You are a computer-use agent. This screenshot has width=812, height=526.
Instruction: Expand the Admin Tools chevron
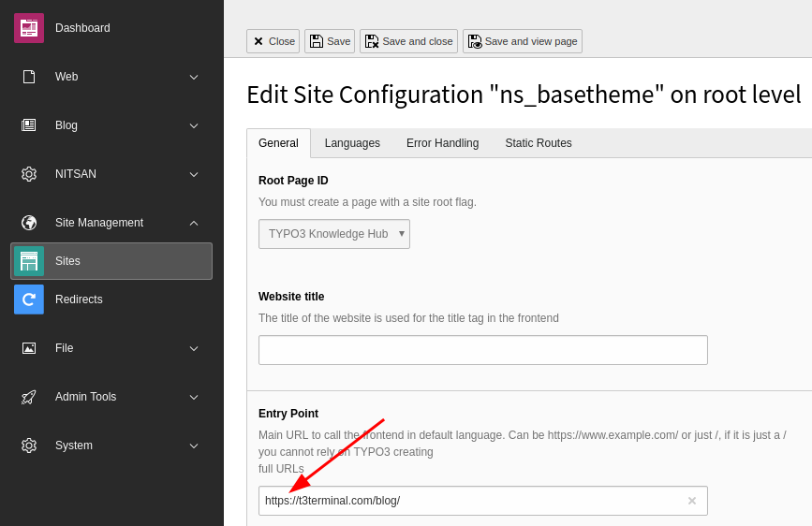(194, 397)
